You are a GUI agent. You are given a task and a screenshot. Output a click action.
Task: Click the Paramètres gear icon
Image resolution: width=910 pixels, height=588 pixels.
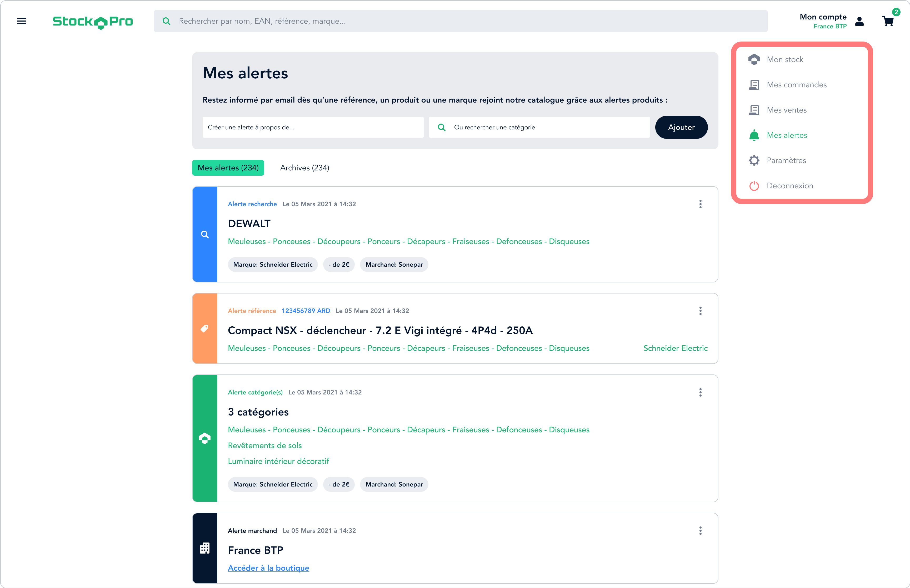(x=754, y=160)
